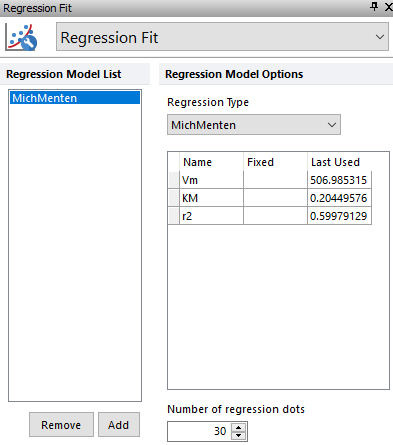Click the row selector for r2

(174, 216)
